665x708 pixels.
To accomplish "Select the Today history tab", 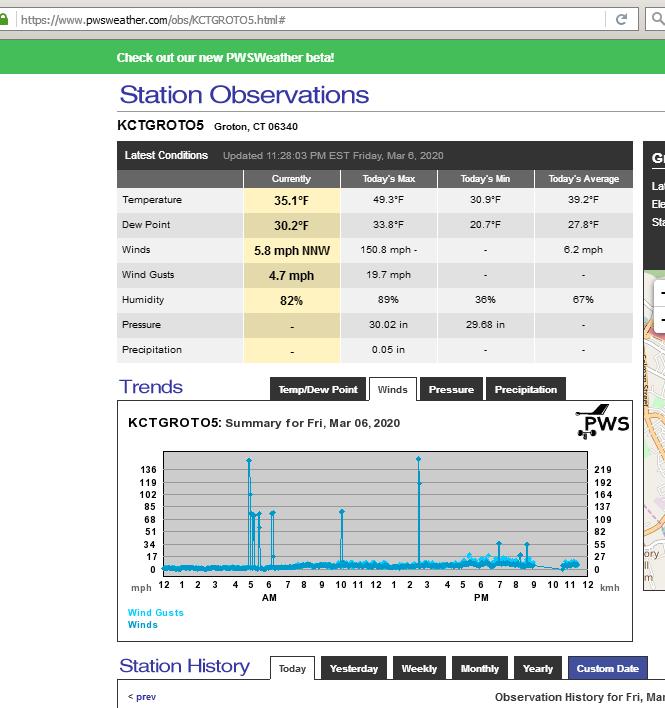I will pos(292,668).
